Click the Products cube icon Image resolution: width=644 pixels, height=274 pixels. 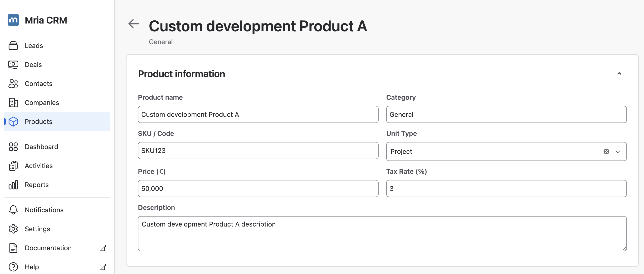pos(13,122)
